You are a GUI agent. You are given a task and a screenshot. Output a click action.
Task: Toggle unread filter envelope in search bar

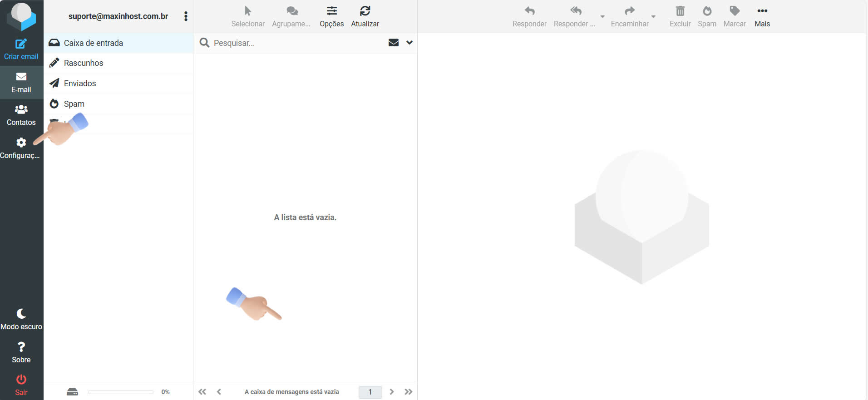click(394, 43)
